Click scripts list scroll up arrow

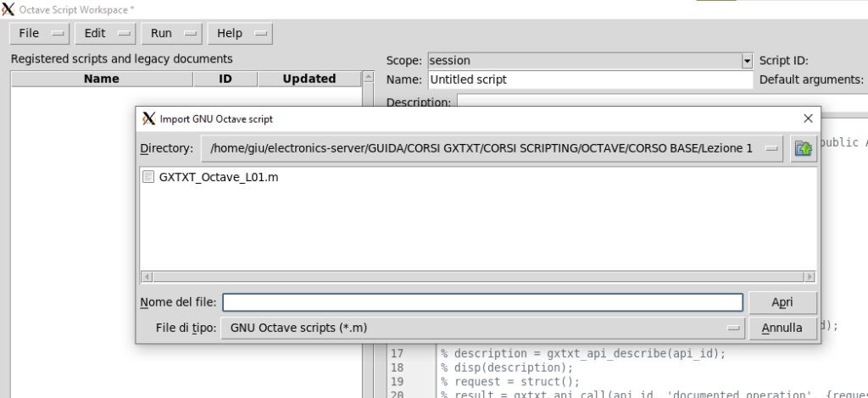click(x=368, y=77)
